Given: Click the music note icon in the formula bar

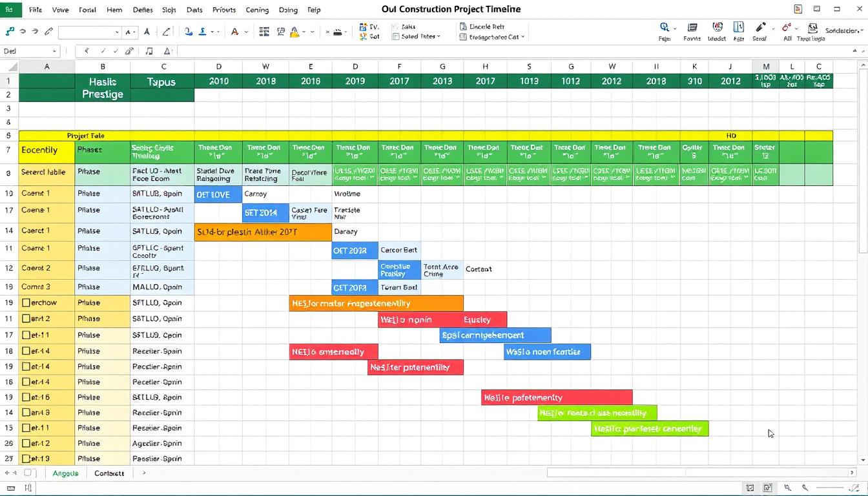Looking at the screenshot, I should click(x=149, y=51).
